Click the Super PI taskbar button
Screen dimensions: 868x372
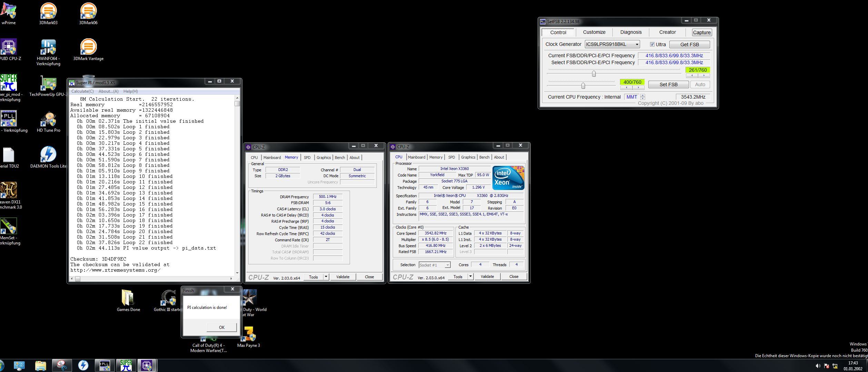pyautogui.click(x=126, y=365)
